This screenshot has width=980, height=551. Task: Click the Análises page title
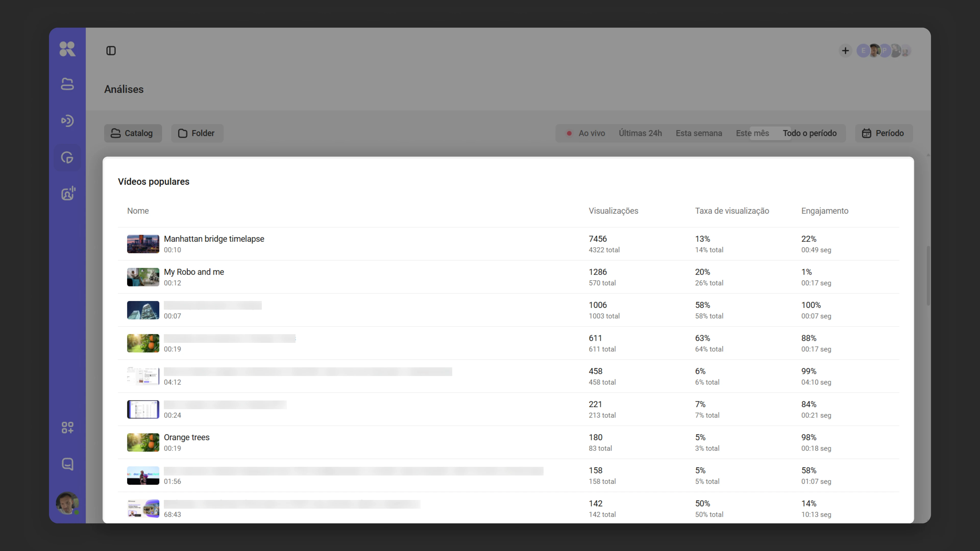click(124, 89)
